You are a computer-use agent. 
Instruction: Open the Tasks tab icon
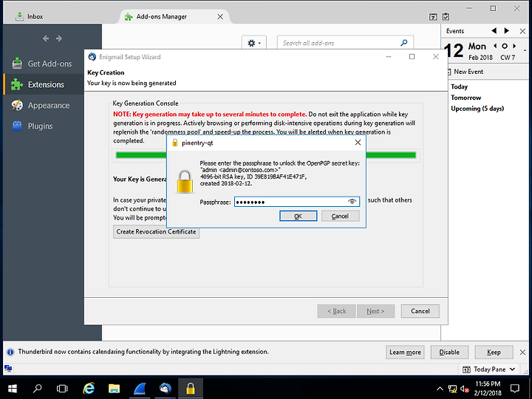[x=446, y=16]
